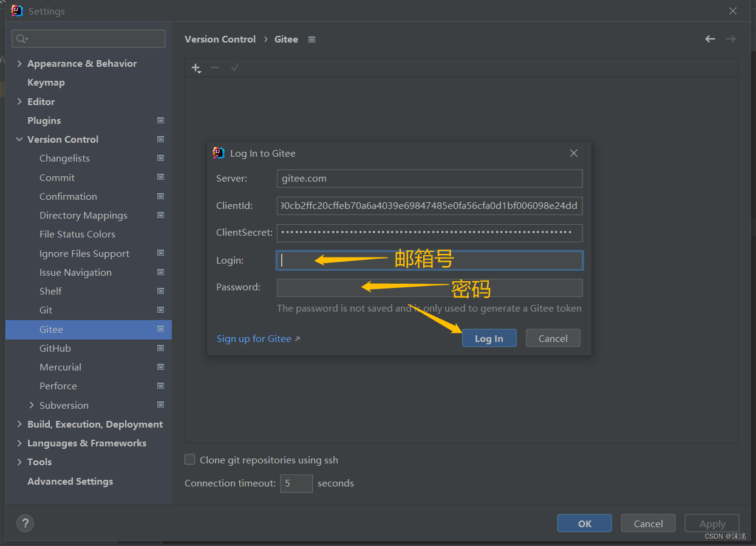The height and width of the screenshot is (546, 756).
Task: Click Cancel in Settings window
Action: coord(649,524)
